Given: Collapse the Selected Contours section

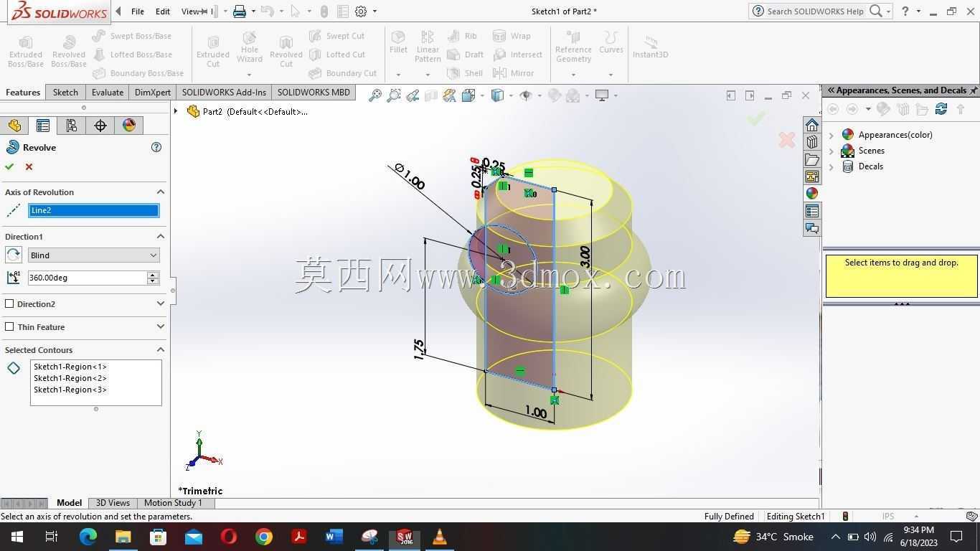Looking at the screenshot, I should tap(161, 349).
